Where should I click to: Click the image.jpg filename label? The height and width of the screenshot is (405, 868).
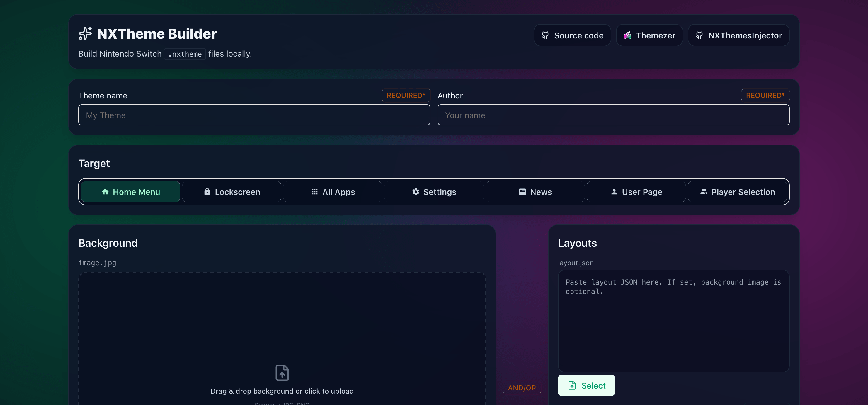(x=97, y=263)
